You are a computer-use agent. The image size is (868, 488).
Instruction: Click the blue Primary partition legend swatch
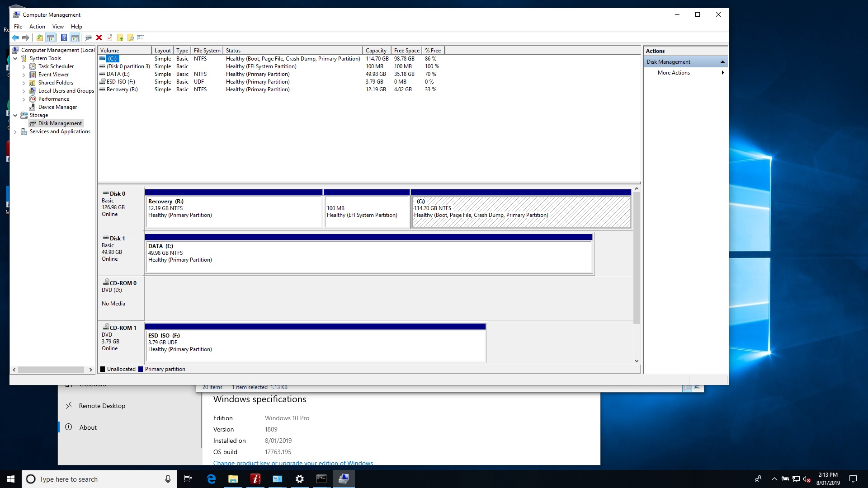pyautogui.click(x=141, y=369)
